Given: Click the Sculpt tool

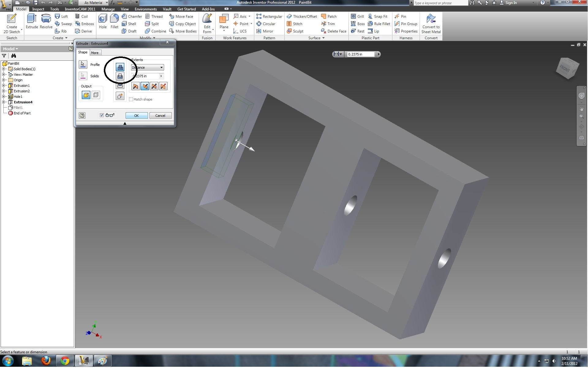Looking at the screenshot, I should coord(295,31).
